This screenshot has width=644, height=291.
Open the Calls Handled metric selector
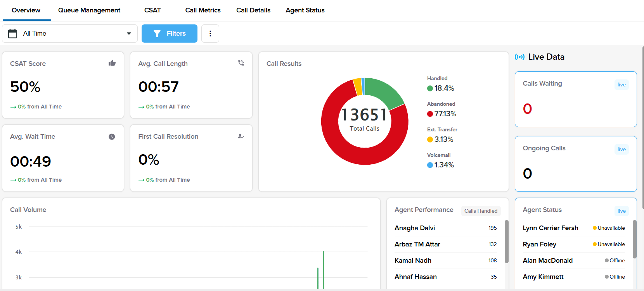click(481, 211)
